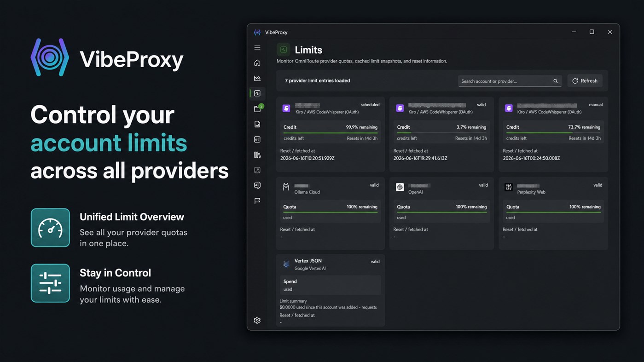The width and height of the screenshot is (644, 362).
Task: Click the green Limits page header icon
Action: (284, 50)
